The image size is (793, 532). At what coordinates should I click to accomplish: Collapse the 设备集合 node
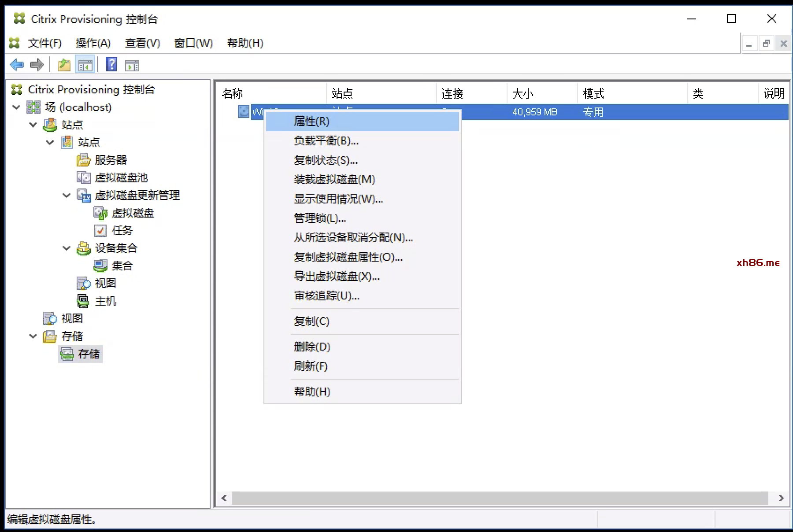coord(67,248)
